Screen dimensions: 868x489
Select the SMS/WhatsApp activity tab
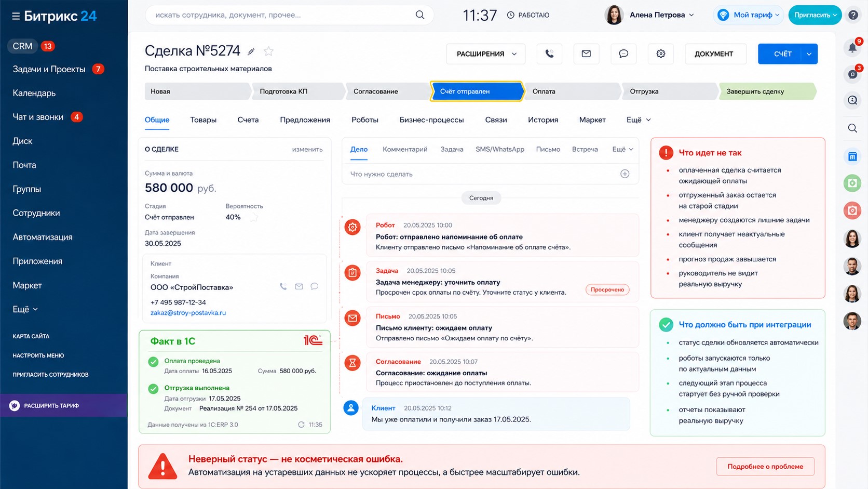point(500,149)
